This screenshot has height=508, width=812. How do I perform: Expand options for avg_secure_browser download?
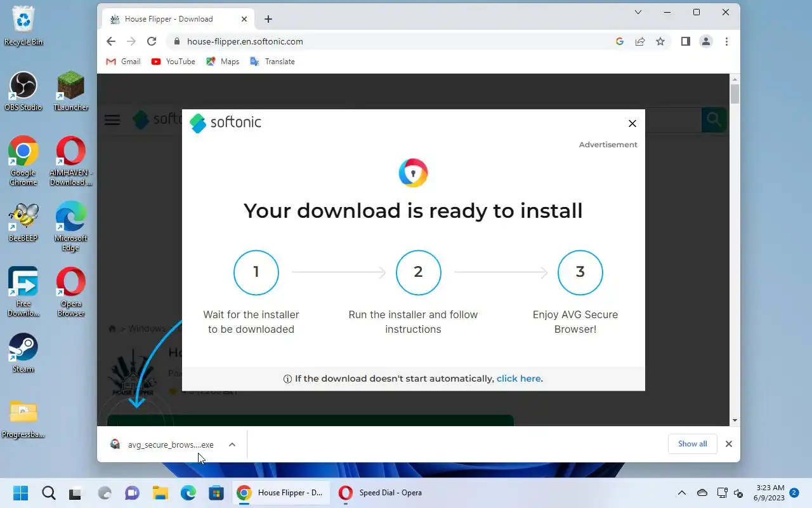pyautogui.click(x=232, y=444)
